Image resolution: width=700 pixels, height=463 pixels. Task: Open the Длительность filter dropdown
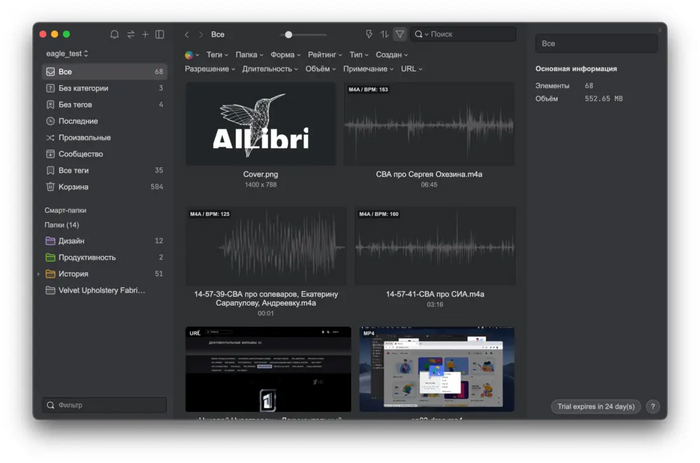[x=269, y=69]
